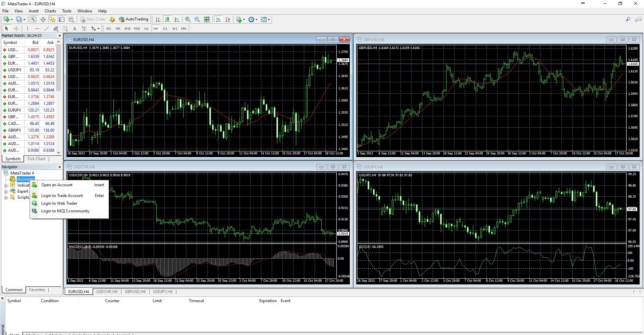Screen dimensions: 644x335
Task: Switch chart to bar chart type
Action: [x=158, y=19]
